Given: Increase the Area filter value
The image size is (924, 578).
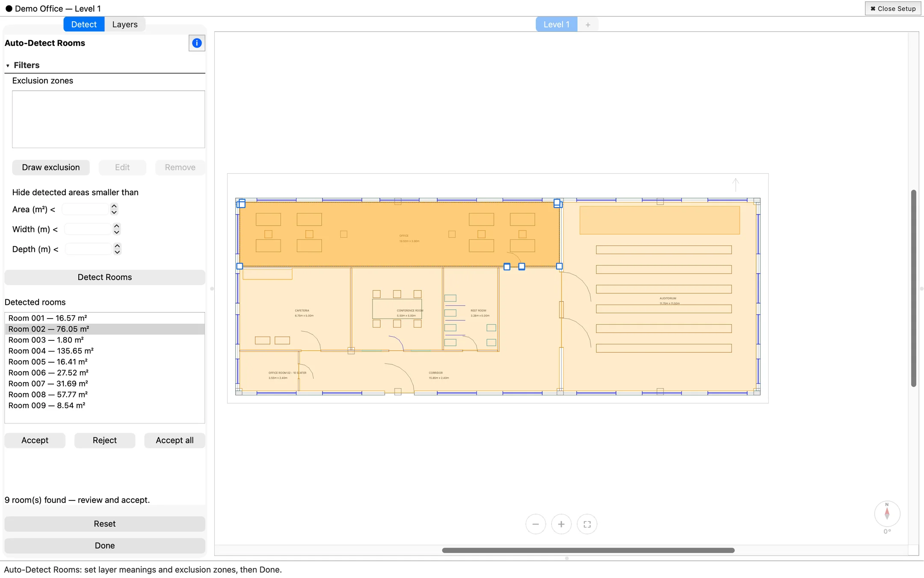Looking at the screenshot, I should [114, 206].
